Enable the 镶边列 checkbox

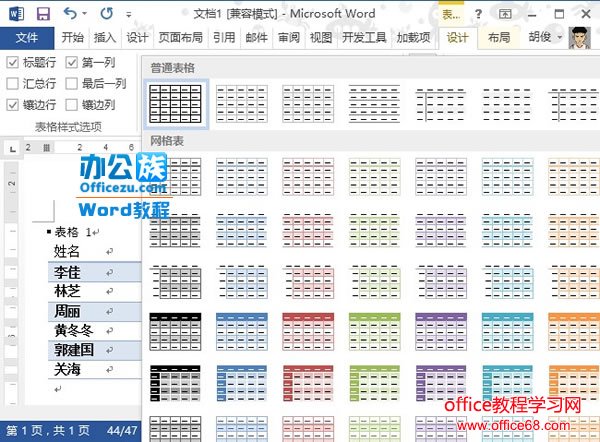pos(72,104)
